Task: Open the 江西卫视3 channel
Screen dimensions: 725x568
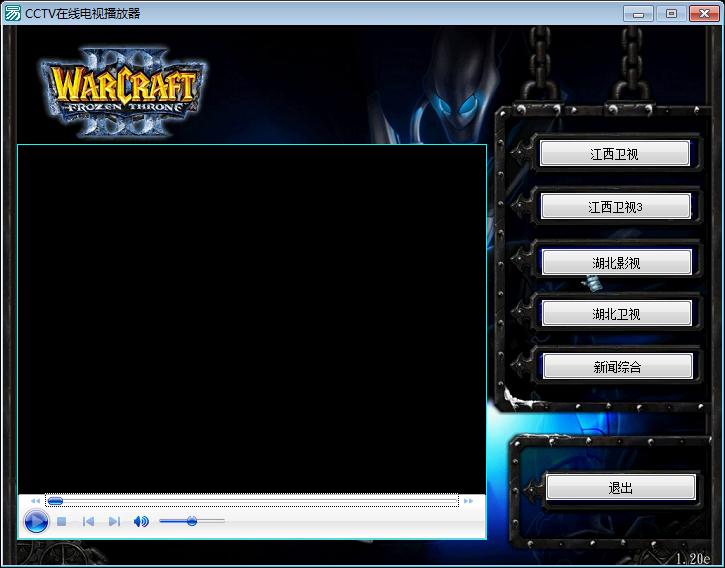Action: (x=615, y=206)
